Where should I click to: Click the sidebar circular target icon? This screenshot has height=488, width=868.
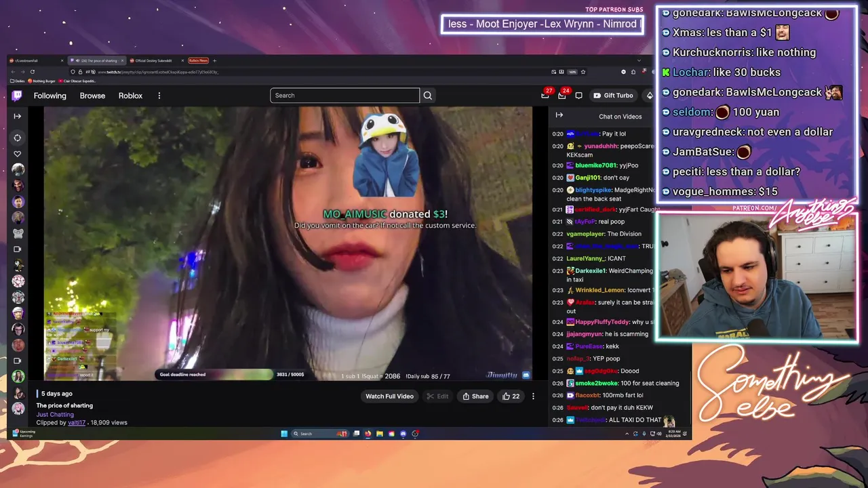point(18,138)
